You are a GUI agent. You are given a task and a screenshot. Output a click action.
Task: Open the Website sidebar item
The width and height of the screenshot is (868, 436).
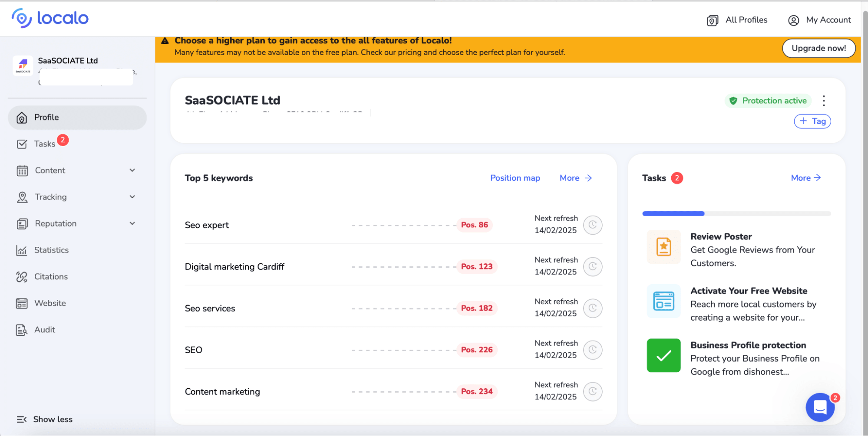[x=77, y=303]
